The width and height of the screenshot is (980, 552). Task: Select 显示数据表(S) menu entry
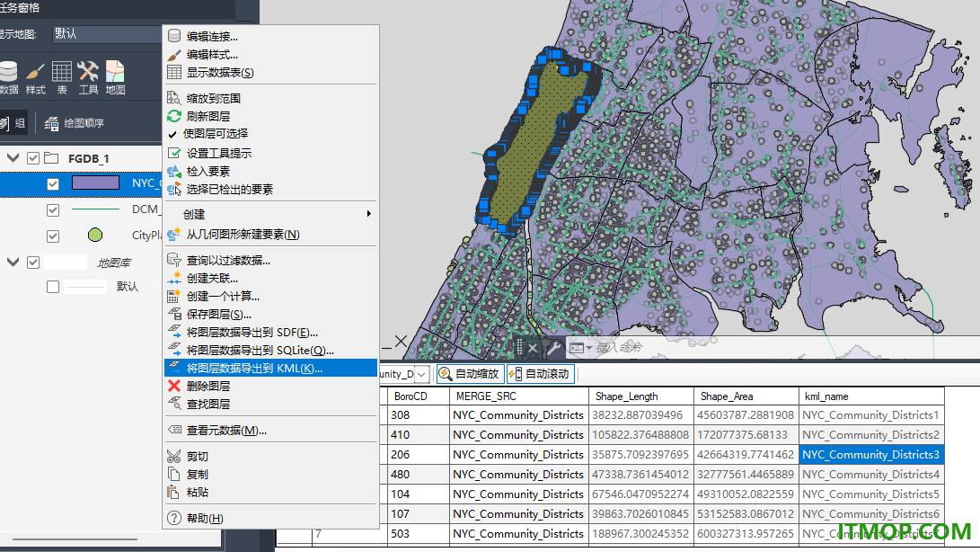tap(270, 73)
